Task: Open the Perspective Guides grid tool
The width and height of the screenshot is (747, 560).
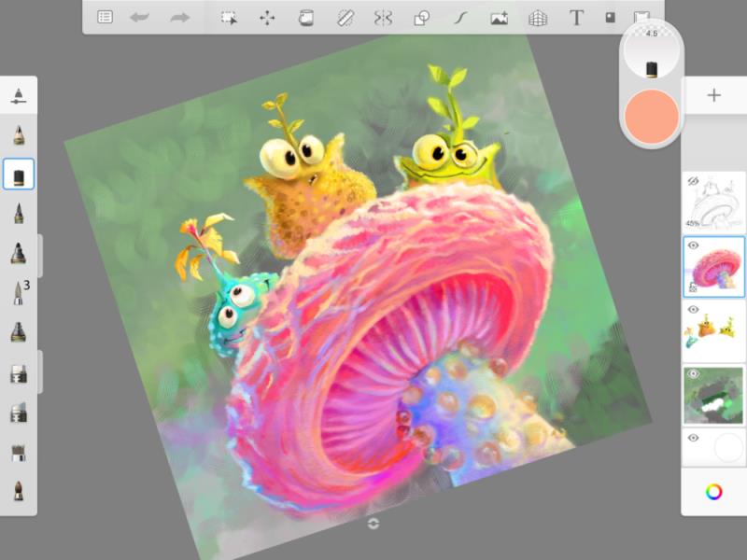Action: 538,18
